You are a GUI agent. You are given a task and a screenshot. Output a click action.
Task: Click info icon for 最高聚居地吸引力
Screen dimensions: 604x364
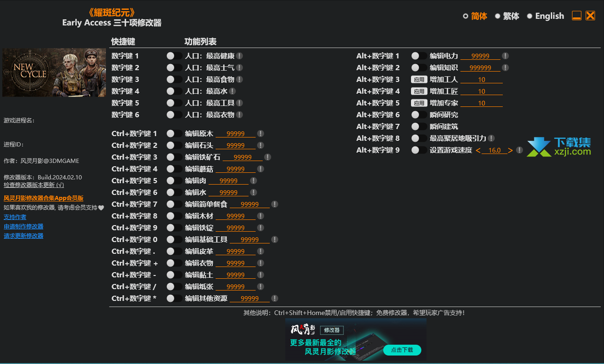pos(491,138)
